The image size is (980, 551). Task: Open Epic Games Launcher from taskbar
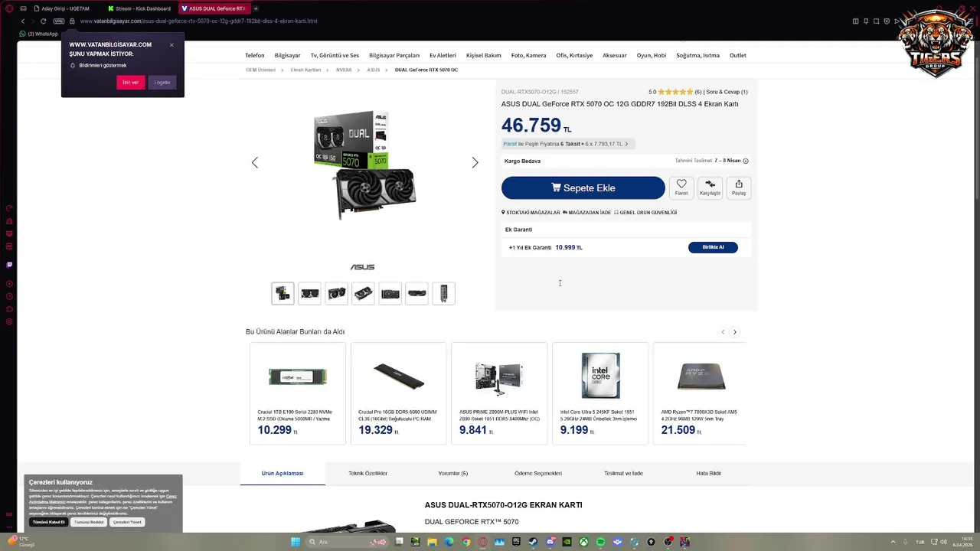(x=516, y=542)
